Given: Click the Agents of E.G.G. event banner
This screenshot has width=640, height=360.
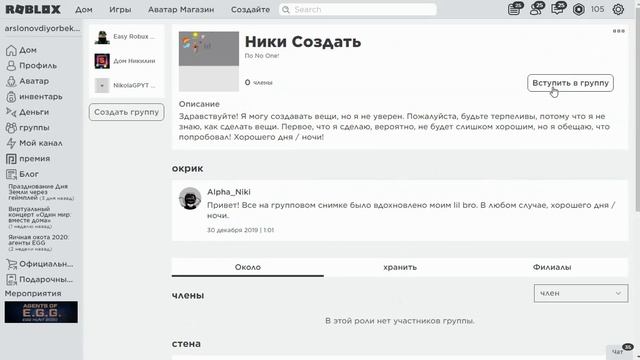Looking at the screenshot, I should [x=41, y=312].
